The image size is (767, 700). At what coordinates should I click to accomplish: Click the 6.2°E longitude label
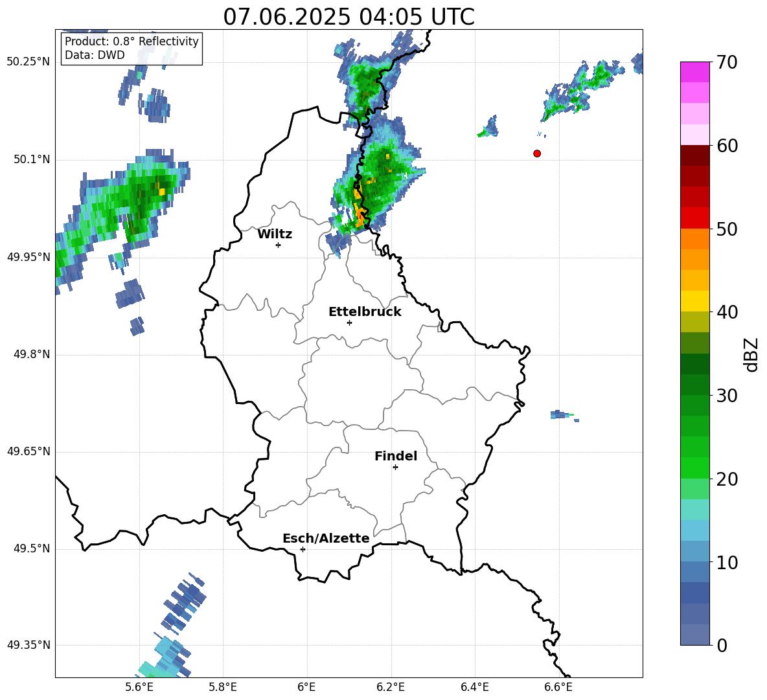click(391, 687)
